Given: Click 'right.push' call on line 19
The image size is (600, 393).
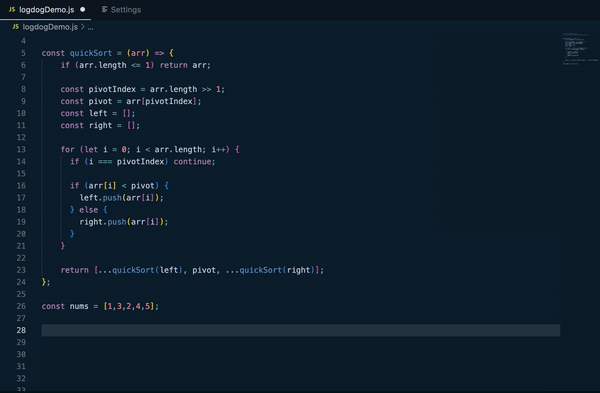Looking at the screenshot, I should tap(103, 222).
